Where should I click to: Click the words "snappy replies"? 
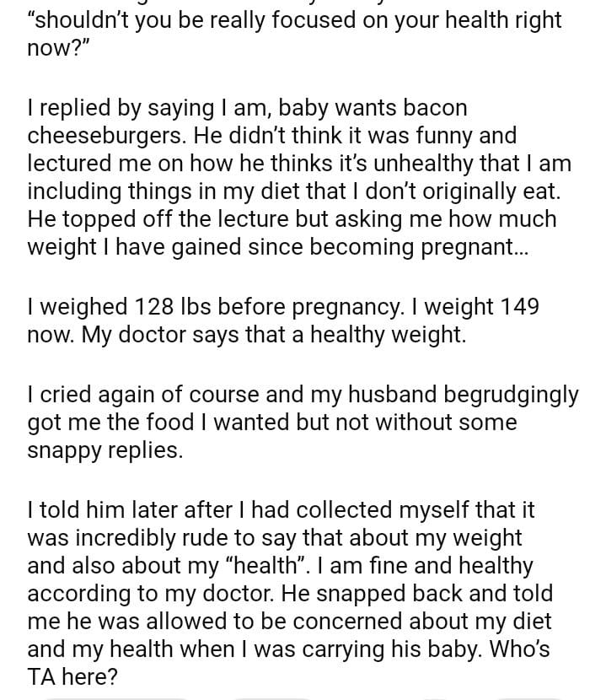click(x=105, y=450)
